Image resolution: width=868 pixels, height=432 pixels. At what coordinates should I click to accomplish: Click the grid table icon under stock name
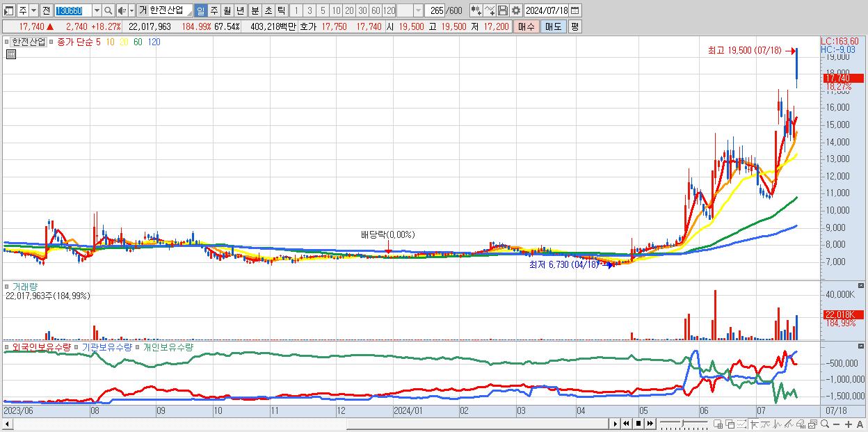(x=11, y=54)
